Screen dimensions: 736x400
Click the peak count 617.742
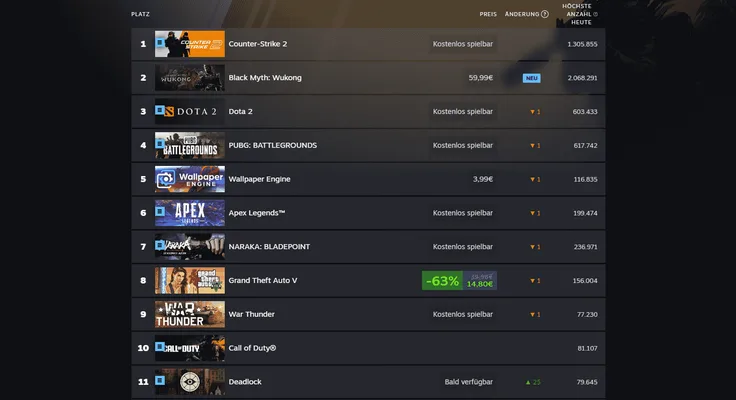click(x=585, y=146)
